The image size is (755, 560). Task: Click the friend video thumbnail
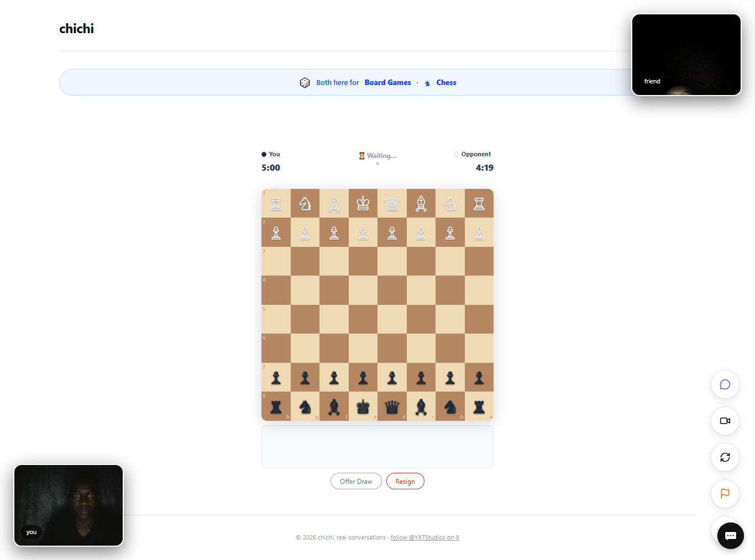[686, 55]
